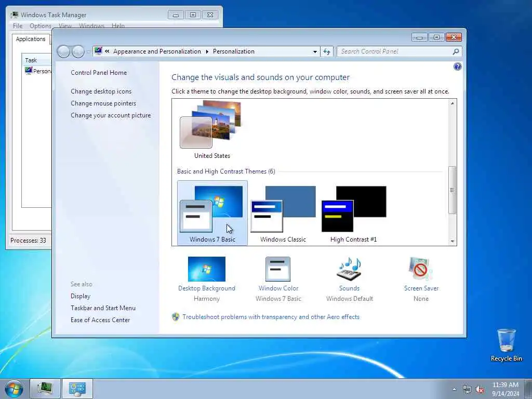The height and width of the screenshot is (399, 532).
Task: Open the File menu in Task Manager
Action: [18, 26]
